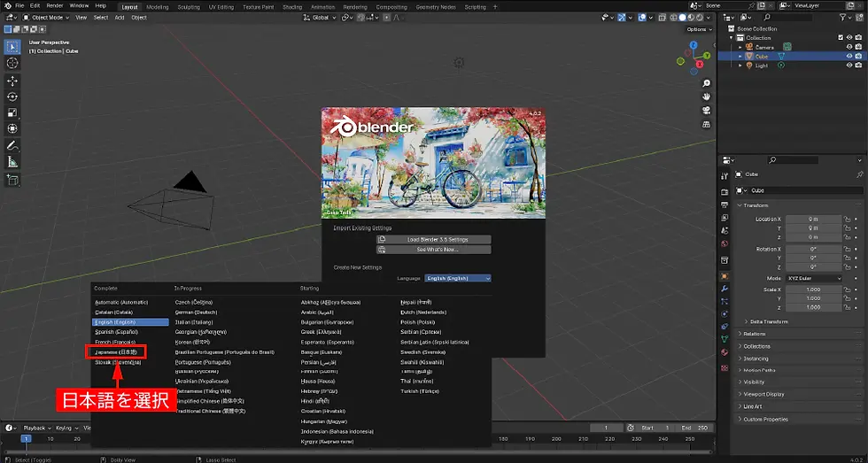Open the rotation Mode XYZ Euler dropdown
Screen dimensions: 868x463
coord(814,278)
